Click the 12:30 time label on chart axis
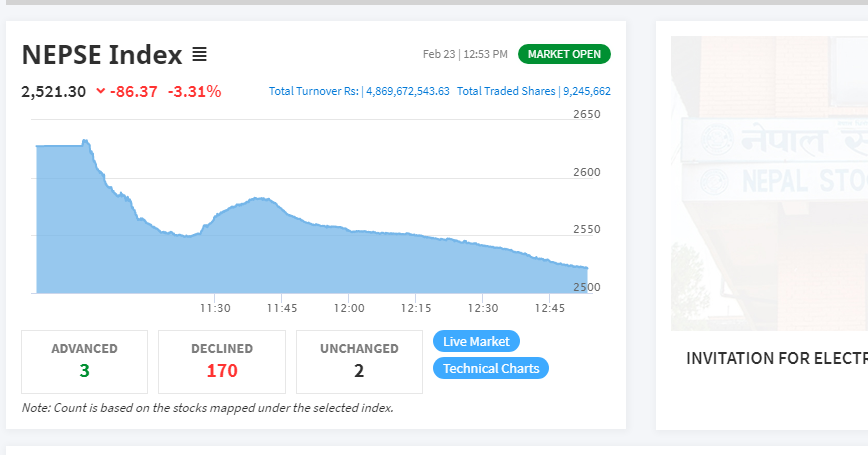The width and height of the screenshot is (868, 455). pos(483,308)
